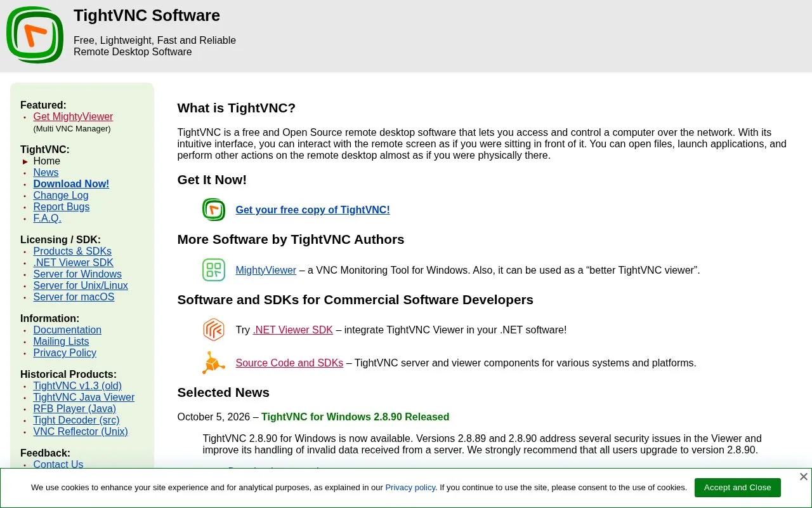Viewport: 812px width, 508px height.
Task: Click the 'October 5, 2026' news date
Action: pyautogui.click(x=214, y=417)
